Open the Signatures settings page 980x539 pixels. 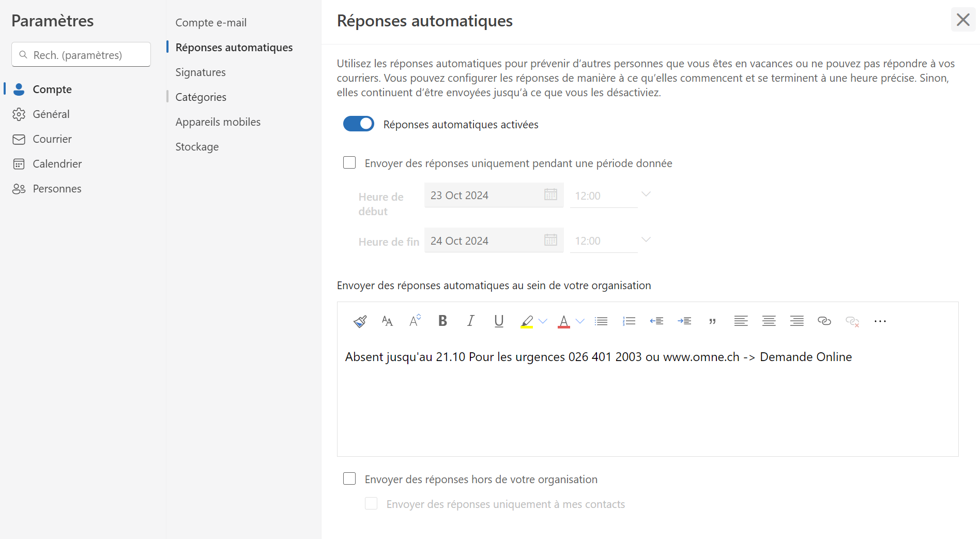pyautogui.click(x=201, y=72)
